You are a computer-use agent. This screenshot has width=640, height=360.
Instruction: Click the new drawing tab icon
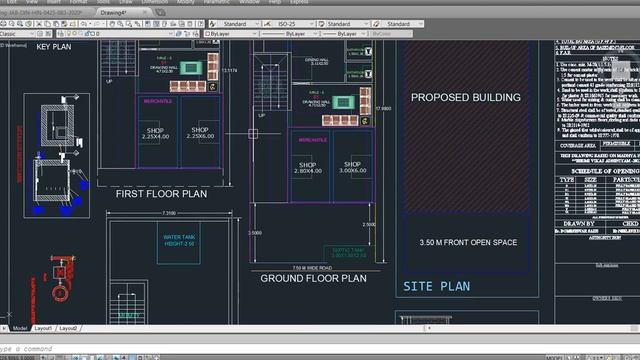click(160, 13)
